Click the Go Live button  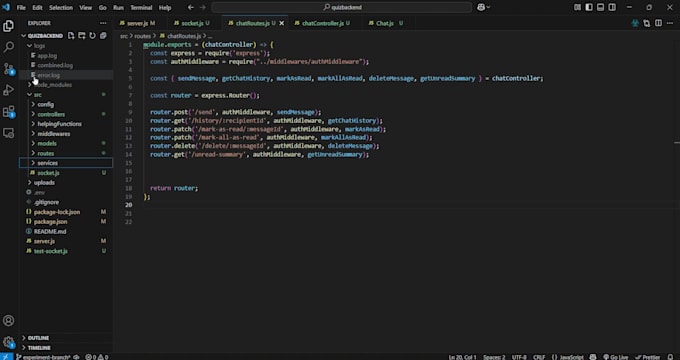[x=616, y=357]
